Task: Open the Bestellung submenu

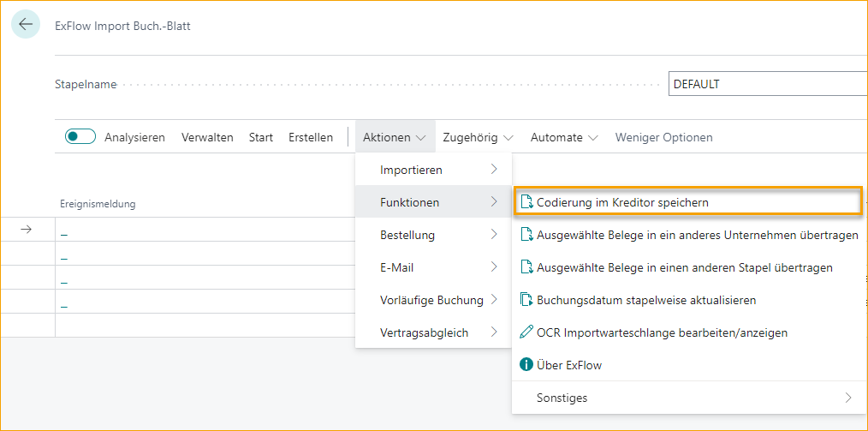Action: coord(433,235)
